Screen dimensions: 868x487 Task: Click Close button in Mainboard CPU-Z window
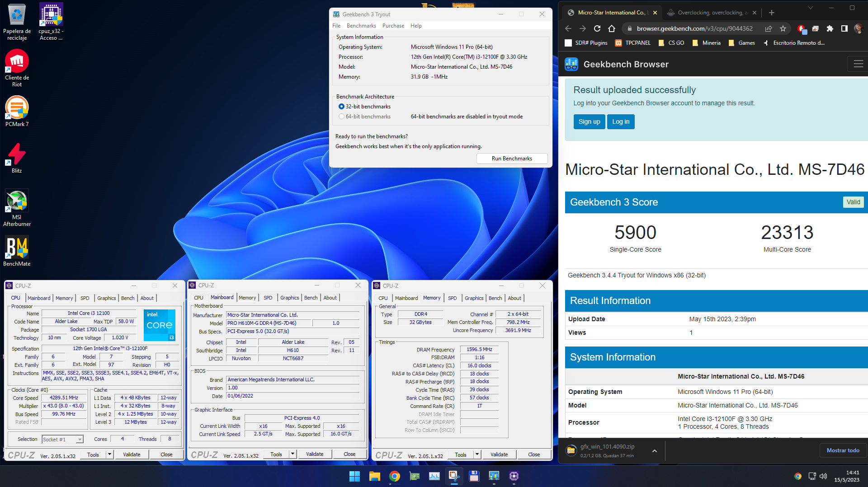tap(349, 454)
